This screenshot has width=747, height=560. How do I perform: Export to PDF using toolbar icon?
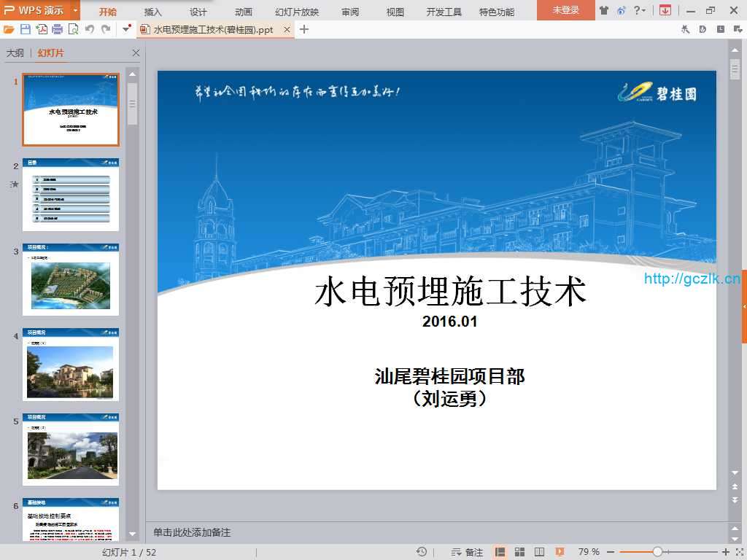[42, 29]
